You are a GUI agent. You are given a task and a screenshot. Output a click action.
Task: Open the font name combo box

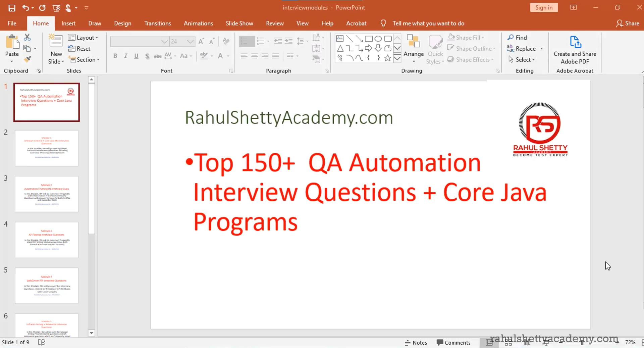click(140, 41)
